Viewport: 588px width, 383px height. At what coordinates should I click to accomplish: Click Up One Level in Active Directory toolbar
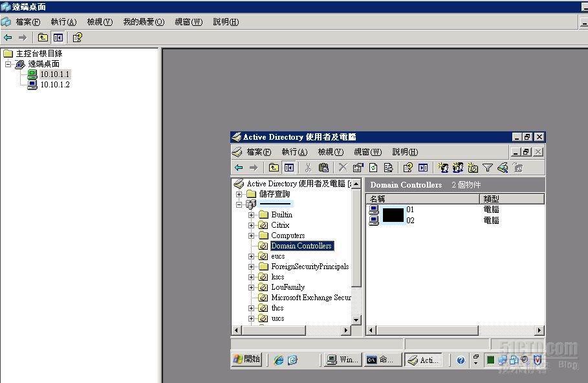pyautogui.click(x=274, y=168)
